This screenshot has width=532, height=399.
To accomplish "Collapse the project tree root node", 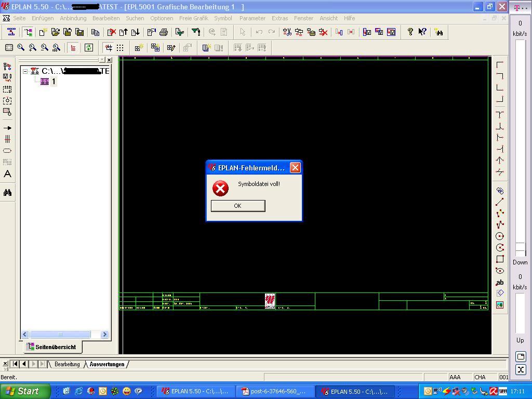I will pyautogui.click(x=25, y=71).
